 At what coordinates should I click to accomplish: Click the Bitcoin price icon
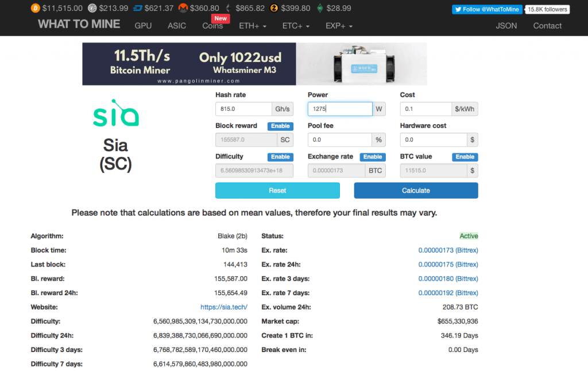click(x=35, y=8)
